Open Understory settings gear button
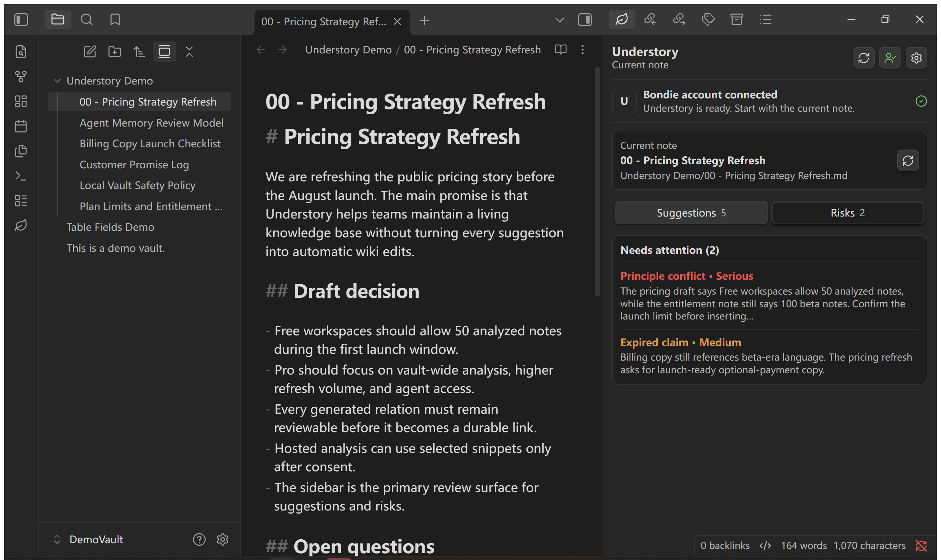The height and width of the screenshot is (560, 941). 916,58
